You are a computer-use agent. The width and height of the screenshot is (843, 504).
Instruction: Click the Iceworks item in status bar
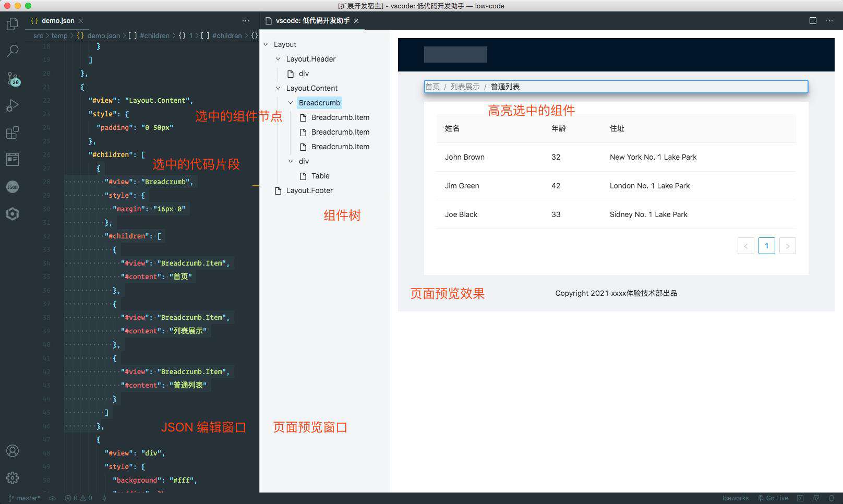(736, 498)
